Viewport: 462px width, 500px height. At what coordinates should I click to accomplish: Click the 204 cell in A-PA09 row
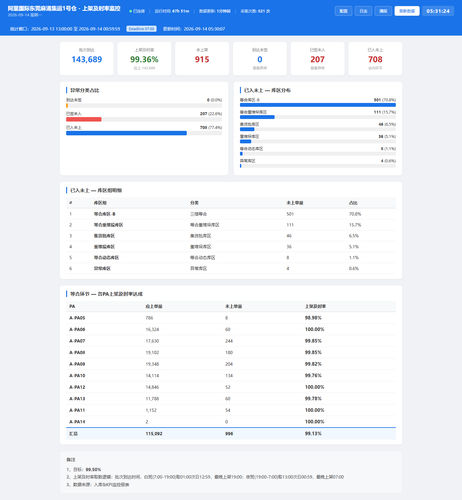pyautogui.click(x=229, y=364)
